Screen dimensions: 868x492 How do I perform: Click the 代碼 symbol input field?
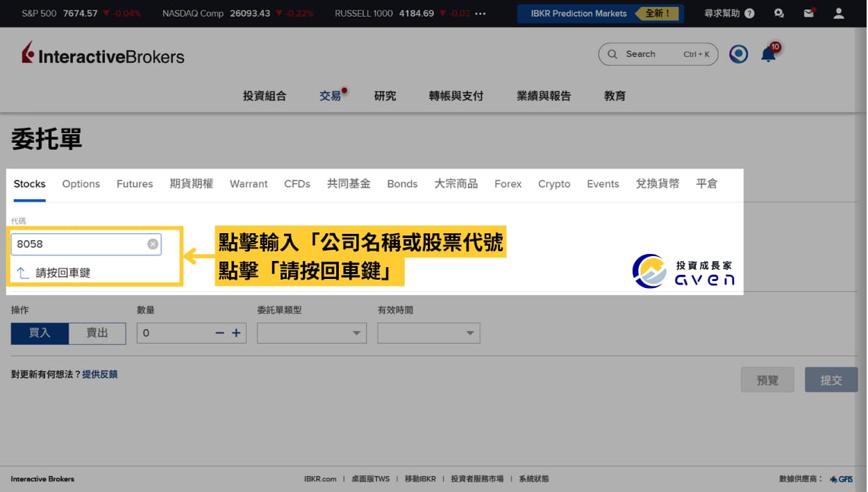coord(86,244)
